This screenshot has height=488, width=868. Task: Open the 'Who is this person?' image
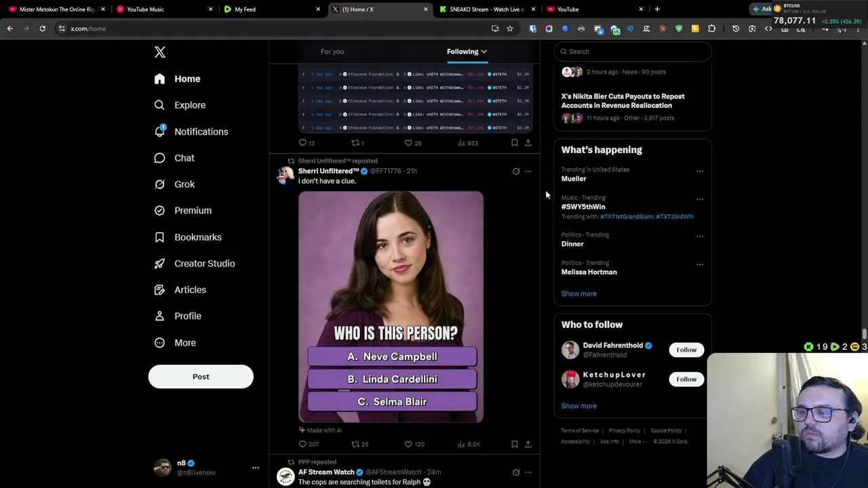point(391,307)
